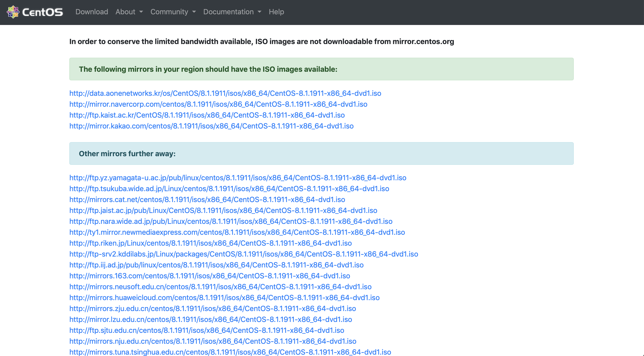The width and height of the screenshot is (644, 356).
Task: Open the data.aonenetworks.kr mirror link
Action: point(225,93)
